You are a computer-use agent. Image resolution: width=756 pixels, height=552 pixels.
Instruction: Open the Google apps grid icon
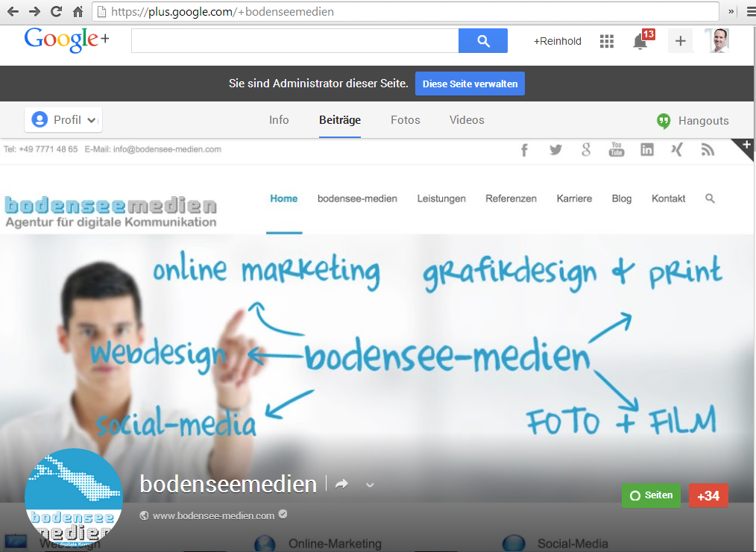(x=607, y=41)
